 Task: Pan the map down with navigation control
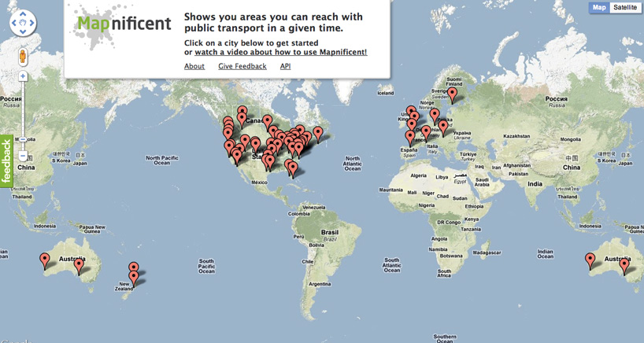[23, 31]
